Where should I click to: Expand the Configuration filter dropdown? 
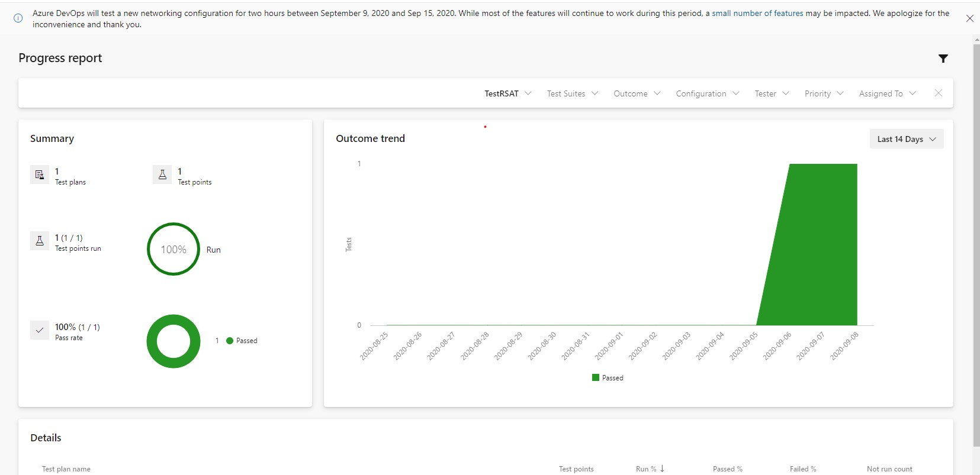pos(707,93)
